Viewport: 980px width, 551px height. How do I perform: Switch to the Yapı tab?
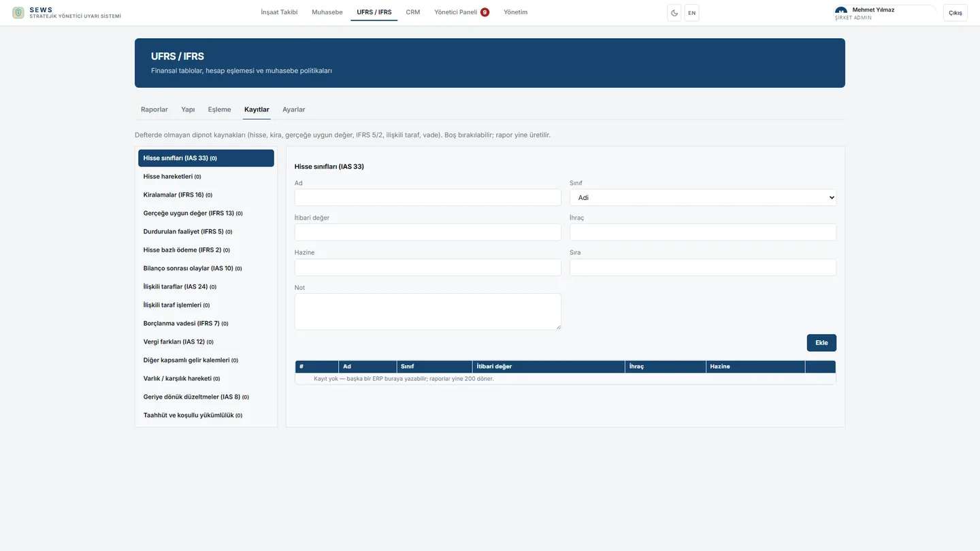coord(188,110)
